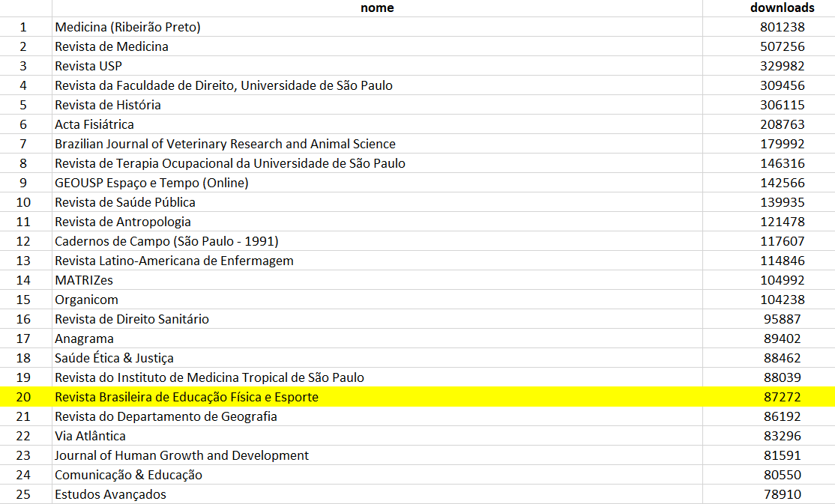This screenshot has height=504, width=835.
Task: Click the downloads value 117607
Action: pos(782,241)
